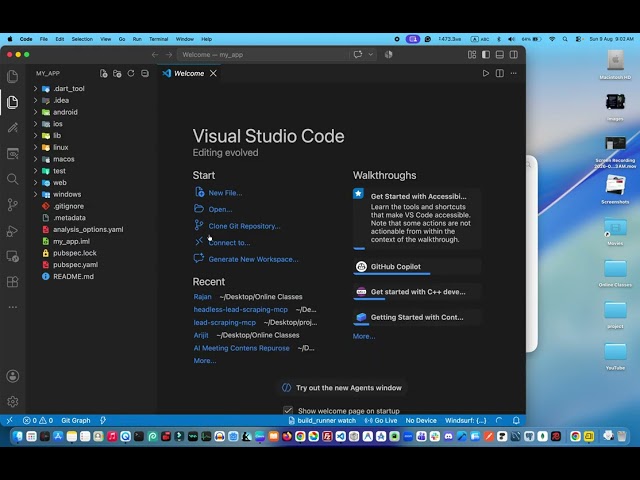
Task: Expand the linux folder
Action: (36, 147)
